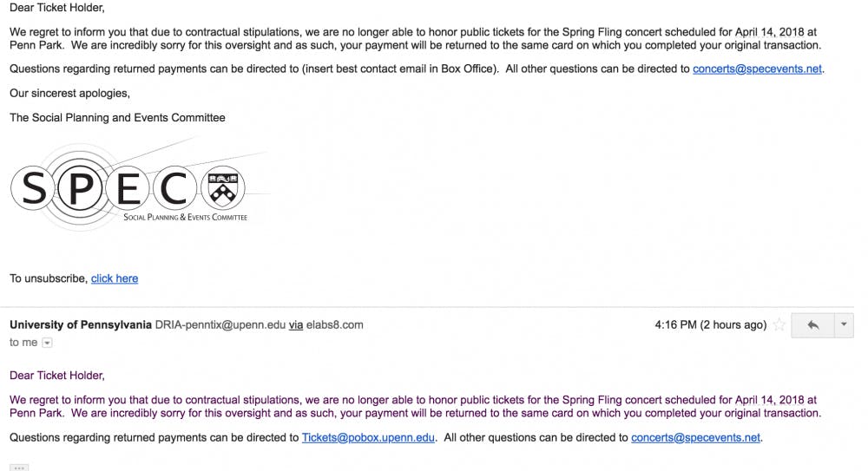Star the University of Pennsylvania email
This screenshot has height=471, width=868.
779,325
